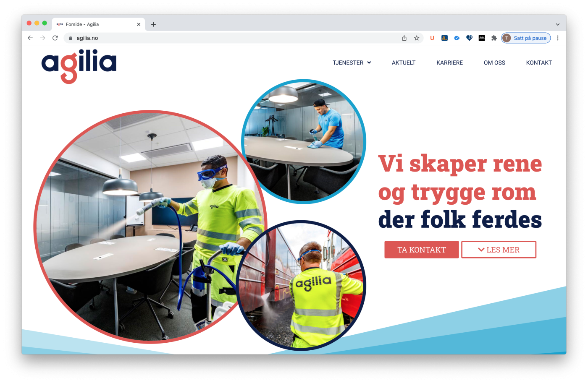The width and height of the screenshot is (588, 383).
Task: Open a new browser tab
Action: pos(154,24)
